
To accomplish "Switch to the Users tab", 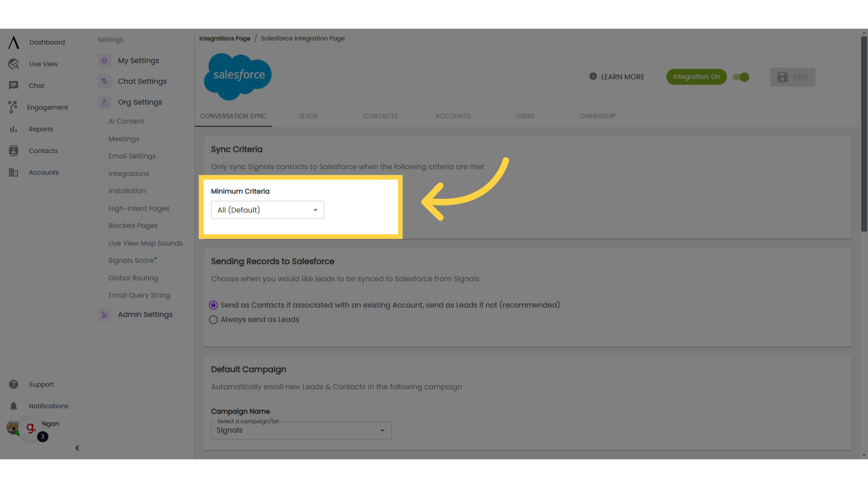I will pos(525,116).
